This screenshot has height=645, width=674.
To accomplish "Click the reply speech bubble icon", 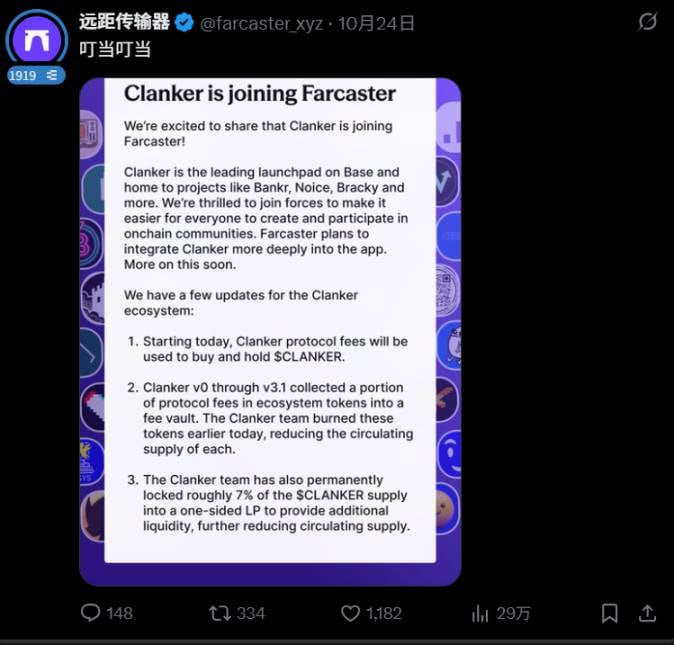I will (x=90, y=612).
